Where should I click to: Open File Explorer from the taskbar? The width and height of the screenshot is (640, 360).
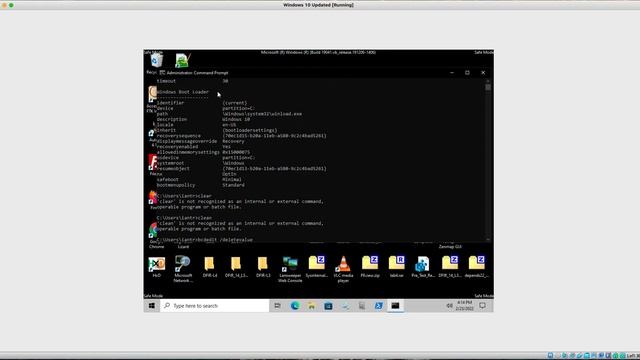311,305
